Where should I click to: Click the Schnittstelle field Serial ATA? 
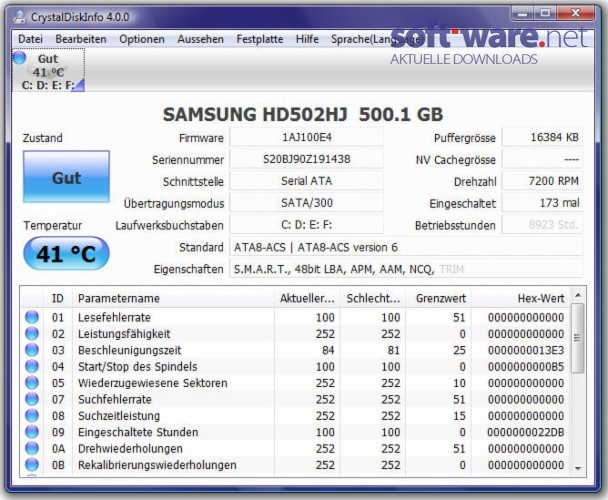[306, 181]
